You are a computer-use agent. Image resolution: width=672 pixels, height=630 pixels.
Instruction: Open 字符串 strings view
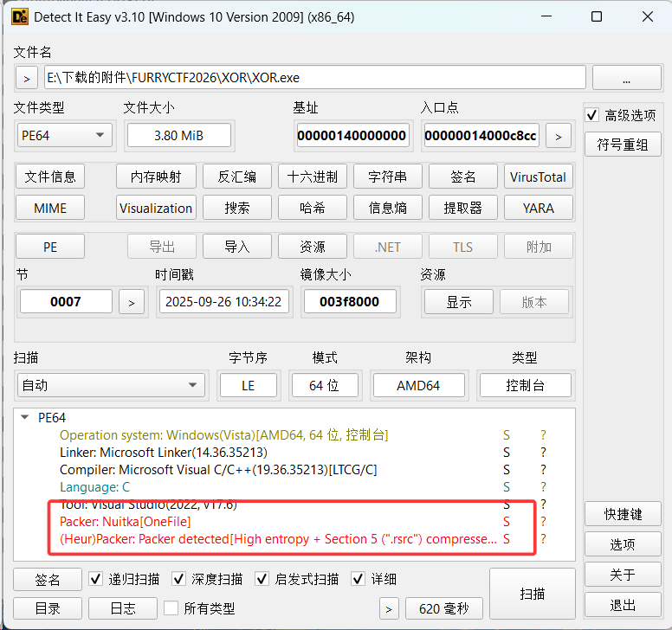click(388, 177)
